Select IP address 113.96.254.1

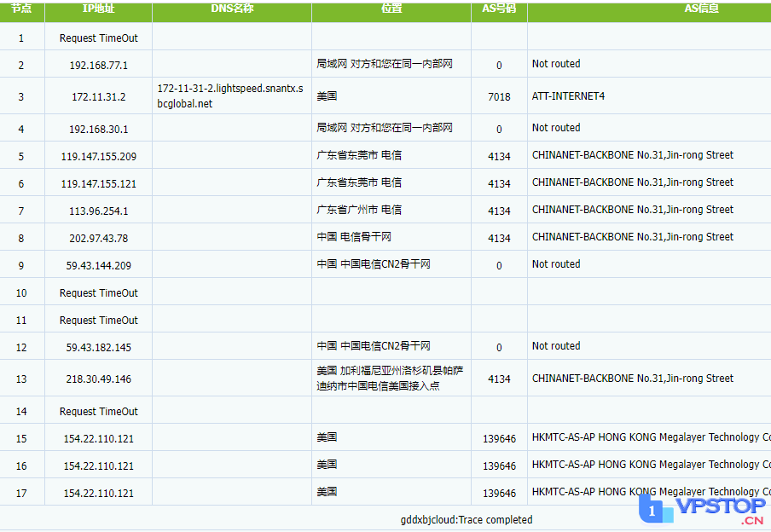click(x=98, y=211)
